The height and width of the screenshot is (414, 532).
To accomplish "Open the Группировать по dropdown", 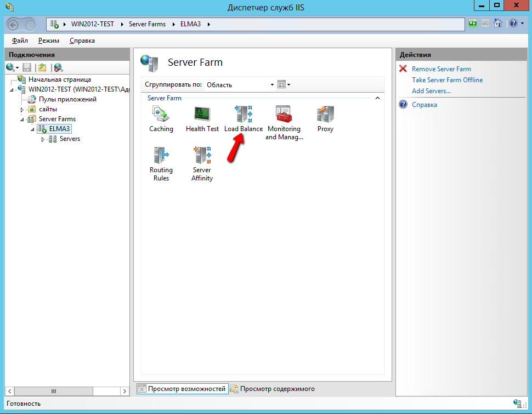I will [240, 84].
